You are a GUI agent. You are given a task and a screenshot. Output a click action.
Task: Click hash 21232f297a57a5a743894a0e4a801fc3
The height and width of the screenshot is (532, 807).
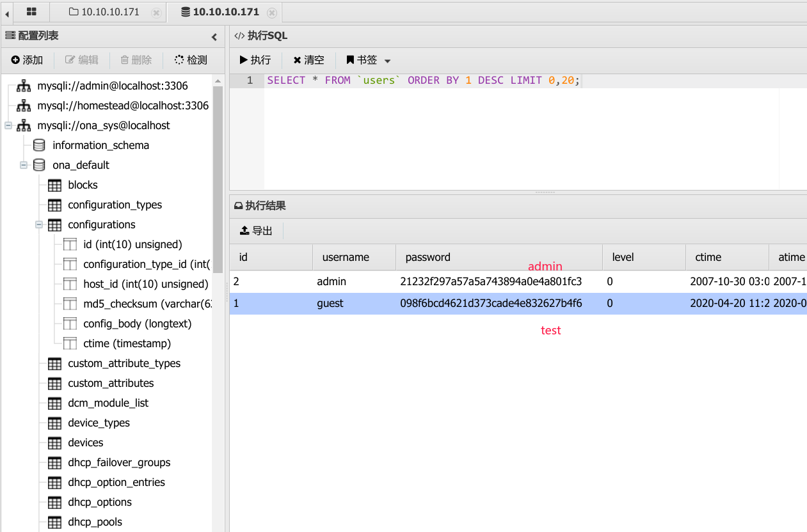491,281
